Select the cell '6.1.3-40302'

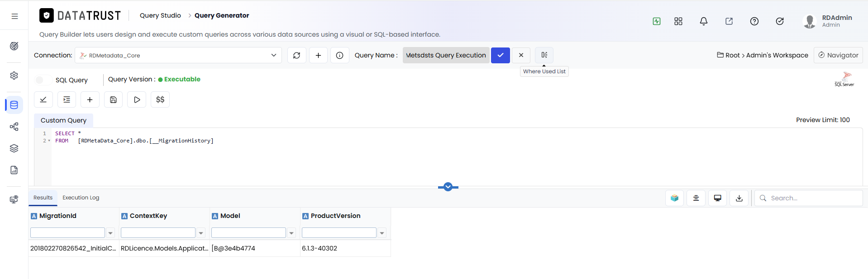(x=345, y=248)
